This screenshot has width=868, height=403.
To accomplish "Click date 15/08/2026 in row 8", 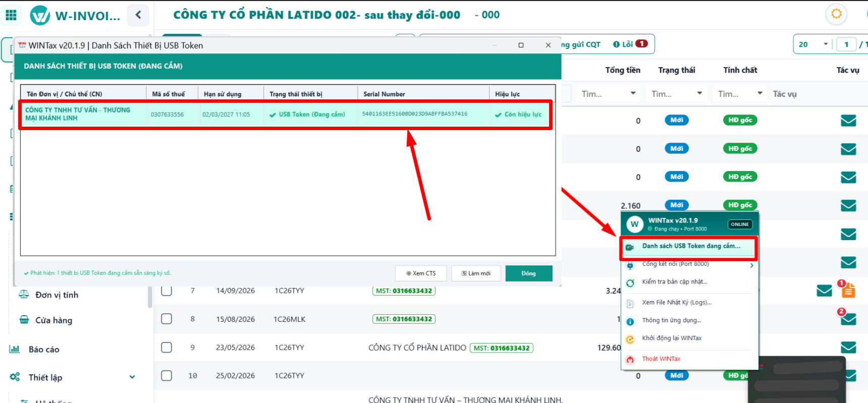I will point(235,319).
